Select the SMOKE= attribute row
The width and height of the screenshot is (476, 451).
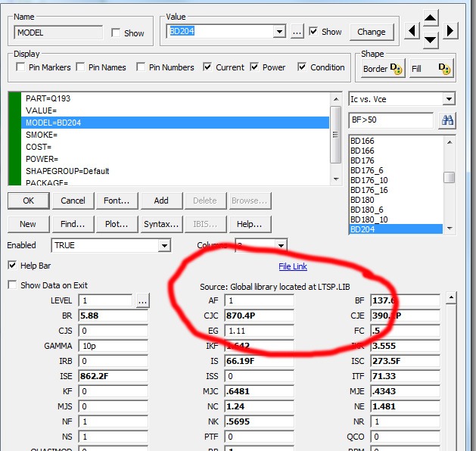(175, 135)
